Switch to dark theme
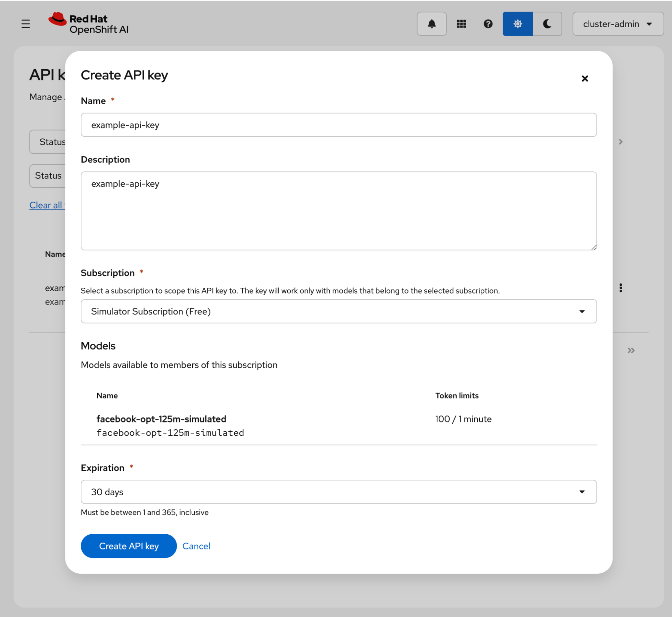672x617 pixels. [547, 24]
